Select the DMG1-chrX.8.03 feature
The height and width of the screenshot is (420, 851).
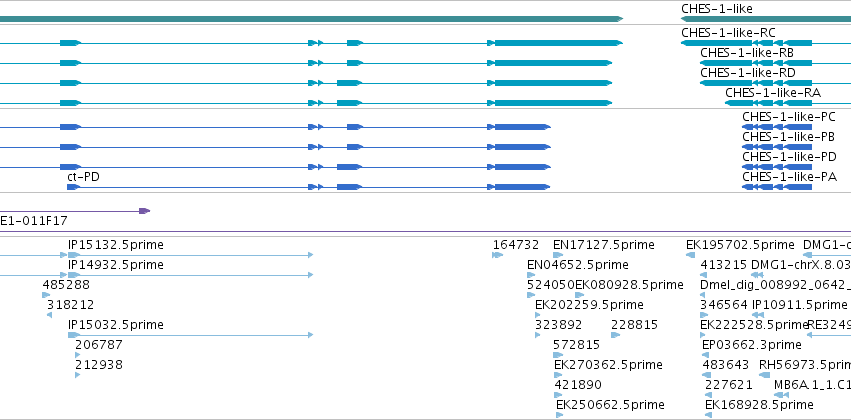(x=801, y=265)
